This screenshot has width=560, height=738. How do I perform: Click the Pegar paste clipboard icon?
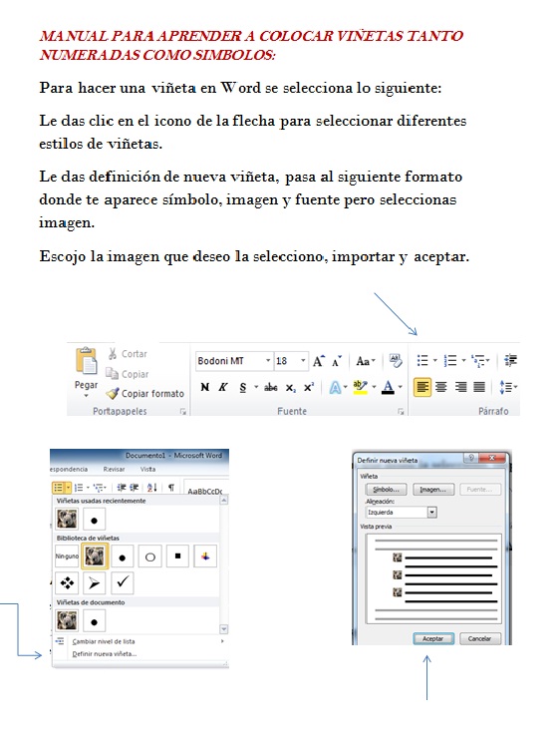point(86,362)
